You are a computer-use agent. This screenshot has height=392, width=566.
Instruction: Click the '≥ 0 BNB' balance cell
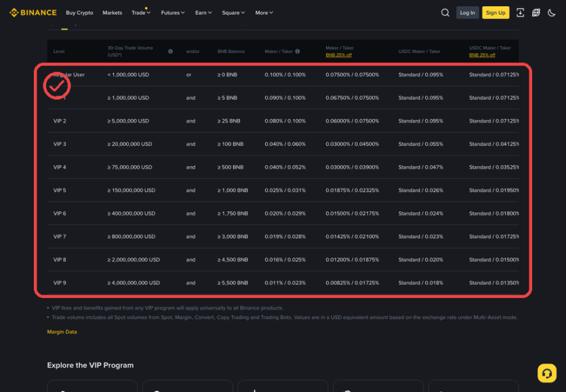[x=227, y=74]
